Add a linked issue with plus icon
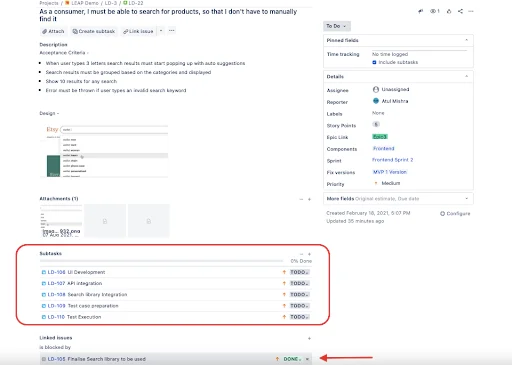 pos(309,338)
